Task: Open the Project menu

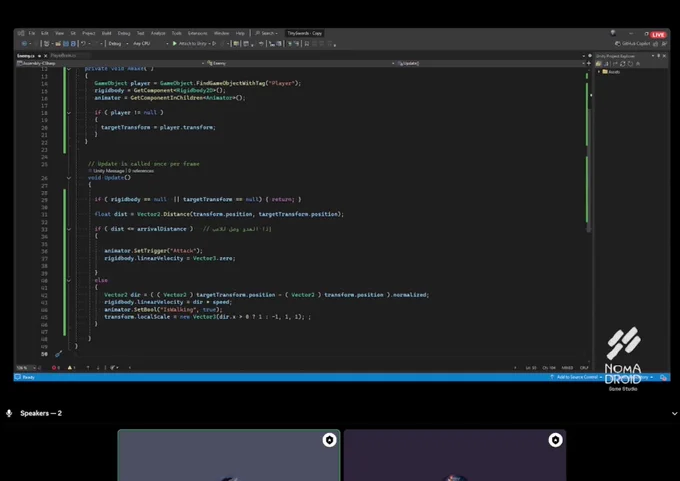Action: (x=88, y=33)
